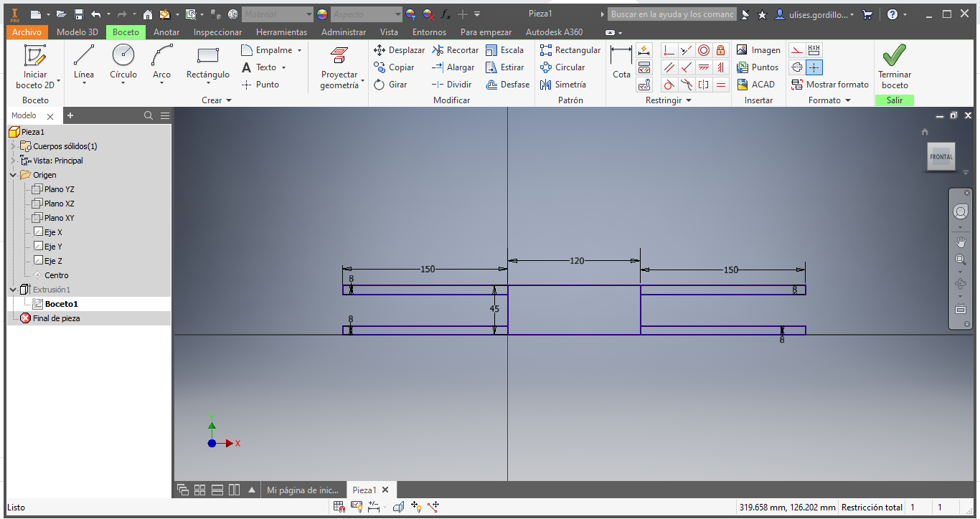Select the Rectángulo sketch tool

[208, 64]
